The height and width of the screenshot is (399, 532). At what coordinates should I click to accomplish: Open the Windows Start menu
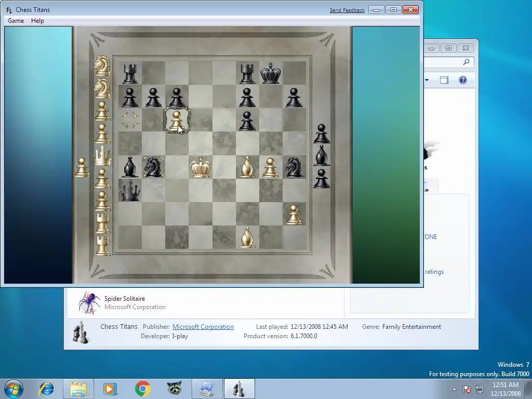tap(14, 389)
